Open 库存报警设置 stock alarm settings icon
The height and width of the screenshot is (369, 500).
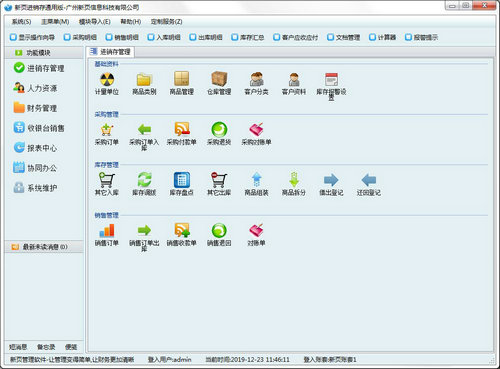[331, 86]
